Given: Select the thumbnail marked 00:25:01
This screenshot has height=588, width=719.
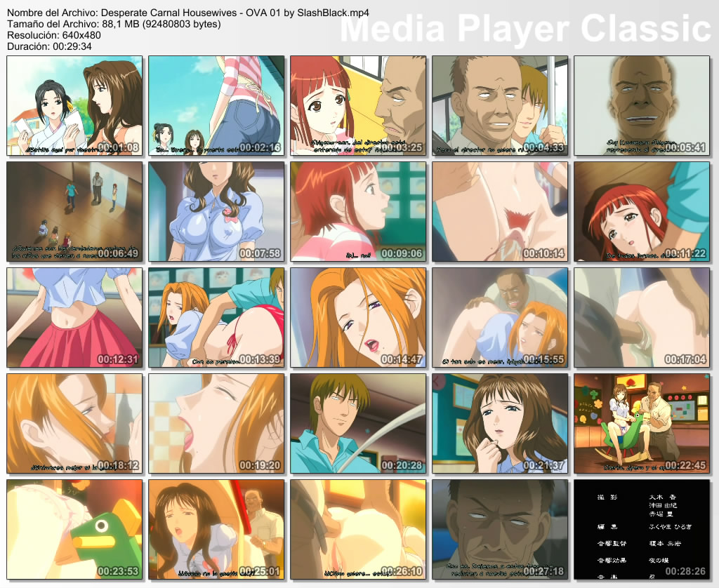Looking at the screenshot, I should (216, 529).
